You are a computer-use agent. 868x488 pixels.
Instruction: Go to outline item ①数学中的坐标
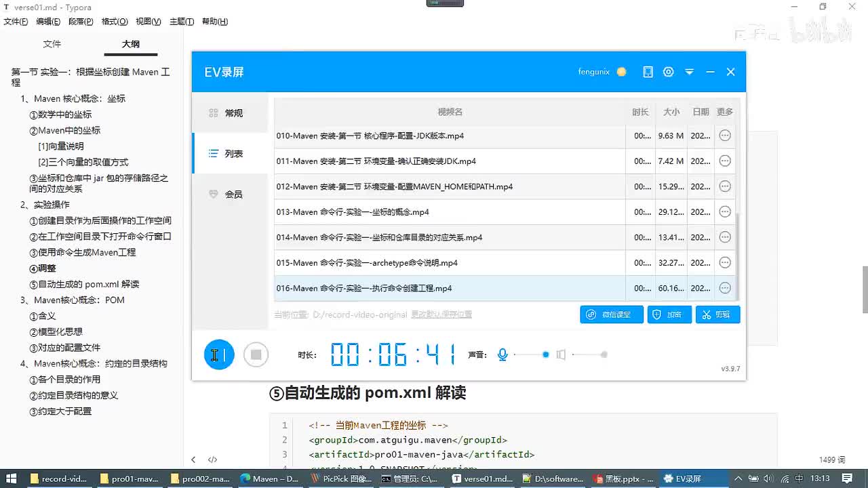coord(60,115)
